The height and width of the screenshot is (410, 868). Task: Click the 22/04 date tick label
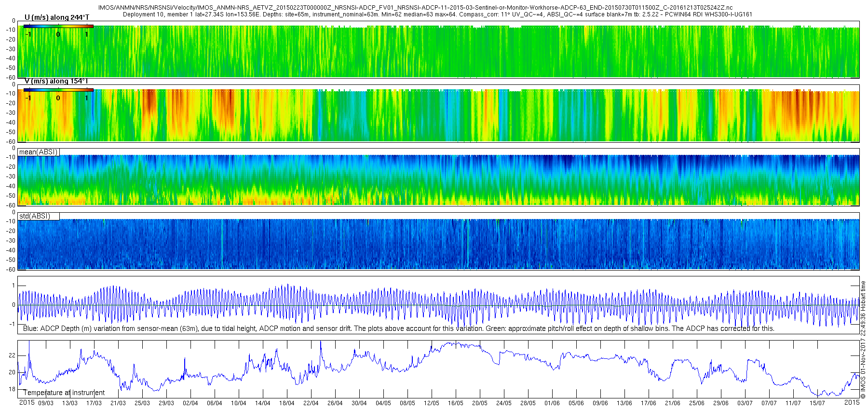311,403
